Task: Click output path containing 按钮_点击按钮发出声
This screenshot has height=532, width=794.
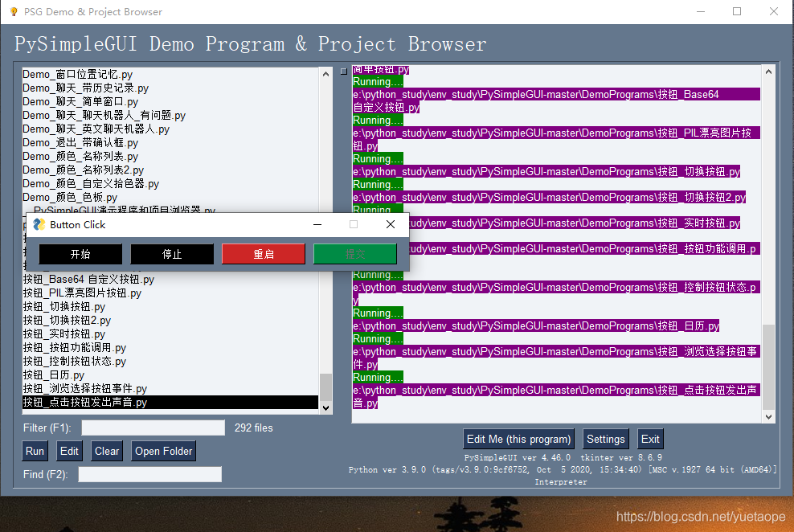Action: (556, 391)
